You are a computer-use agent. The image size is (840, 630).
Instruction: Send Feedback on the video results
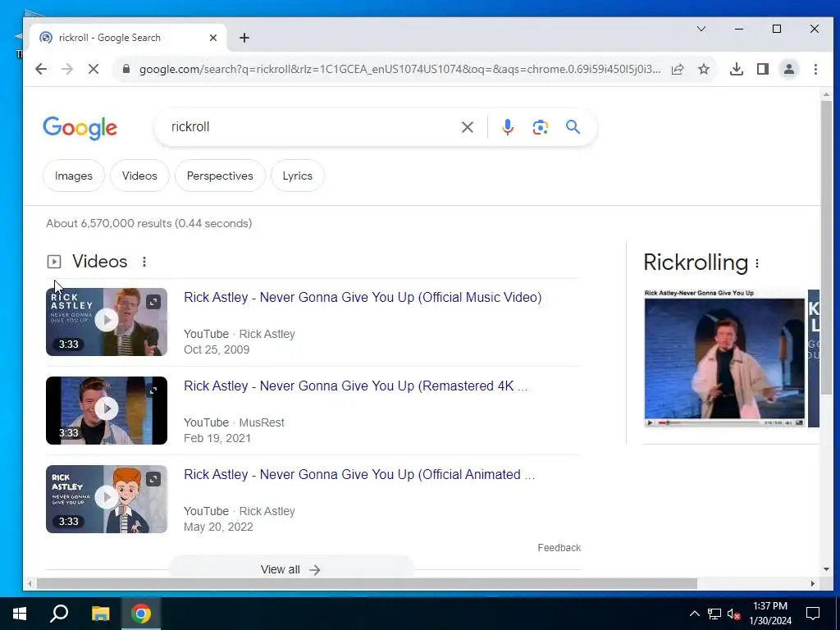tap(559, 547)
